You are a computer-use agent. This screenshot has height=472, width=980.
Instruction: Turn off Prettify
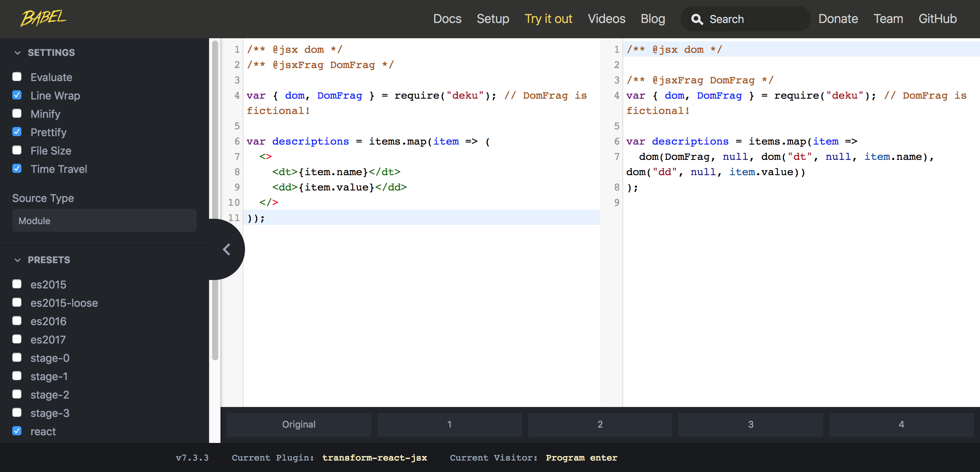pyautogui.click(x=17, y=132)
